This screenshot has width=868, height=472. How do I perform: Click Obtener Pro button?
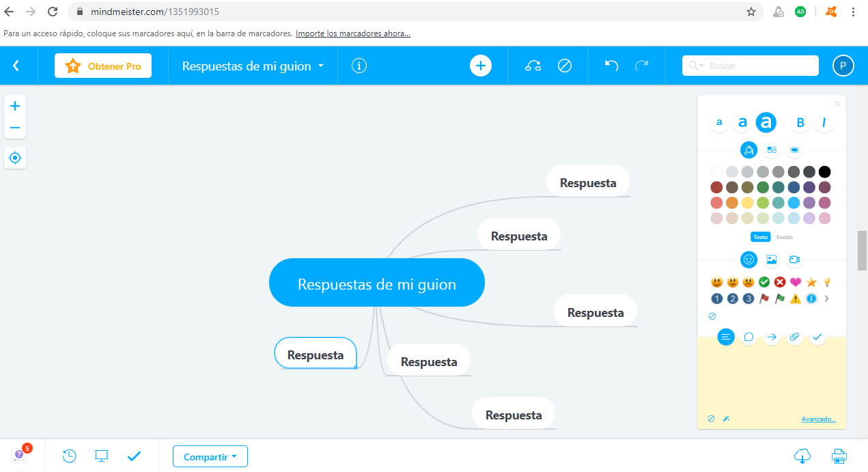[x=103, y=66]
